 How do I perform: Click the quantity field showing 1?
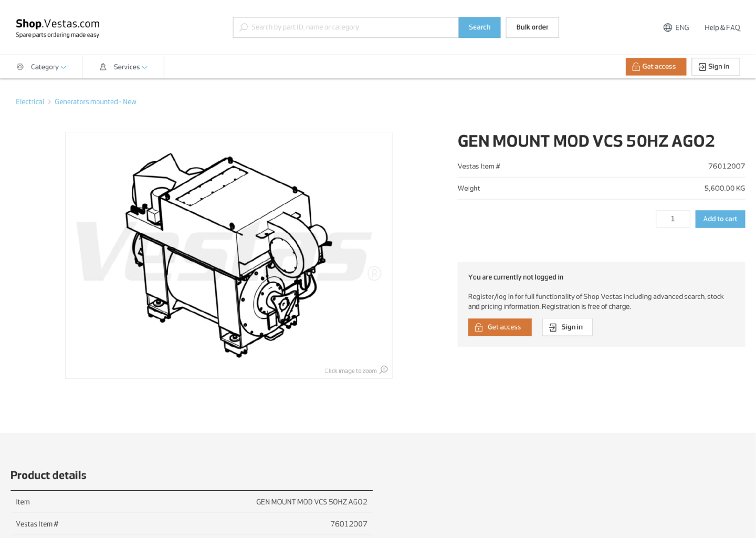pyautogui.click(x=673, y=219)
